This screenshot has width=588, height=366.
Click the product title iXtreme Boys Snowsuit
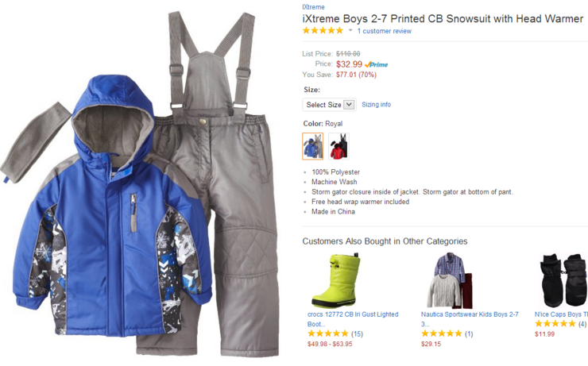pos(443,19)
